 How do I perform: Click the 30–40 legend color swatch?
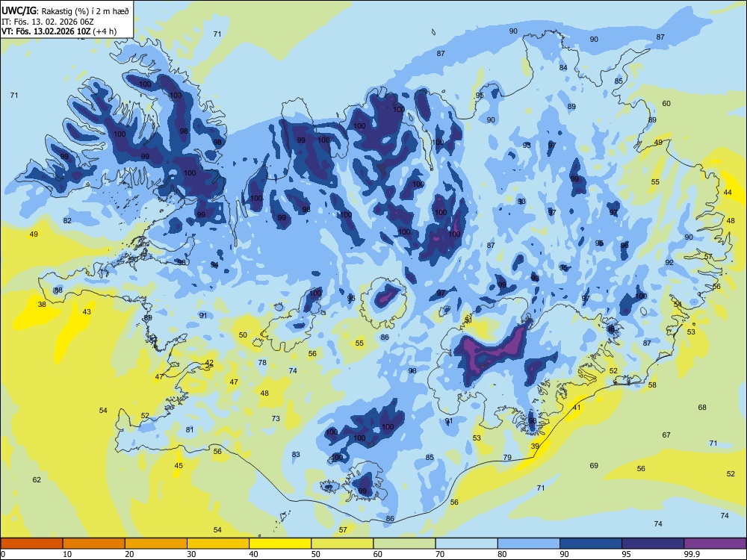(218, 544)
